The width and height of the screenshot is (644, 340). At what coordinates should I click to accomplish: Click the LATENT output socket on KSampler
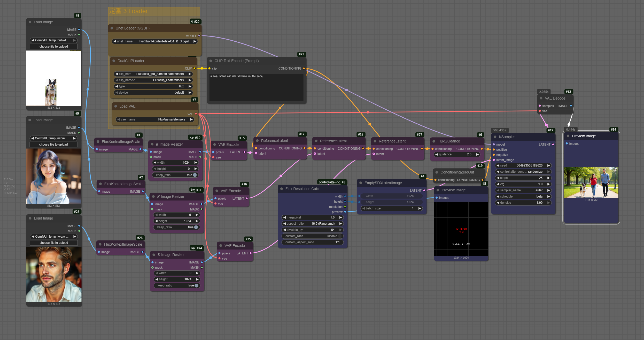[x=553, y=145]
